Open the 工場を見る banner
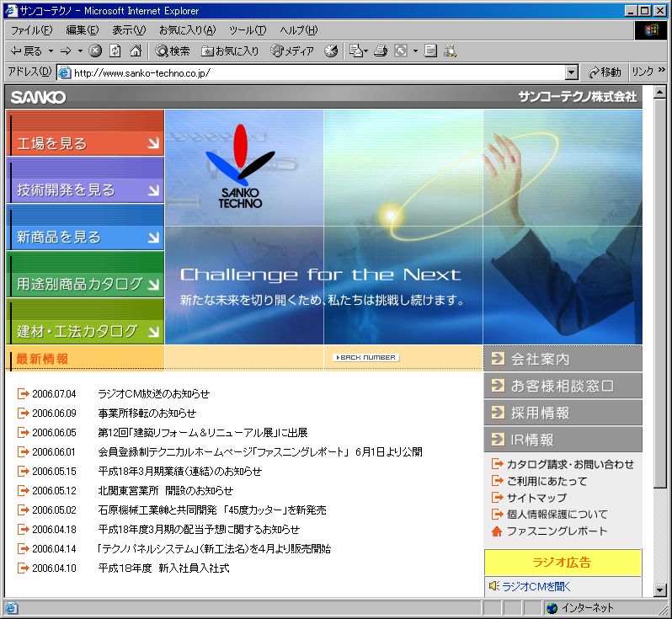Screen dimensions: 672x619 (85, 132)
